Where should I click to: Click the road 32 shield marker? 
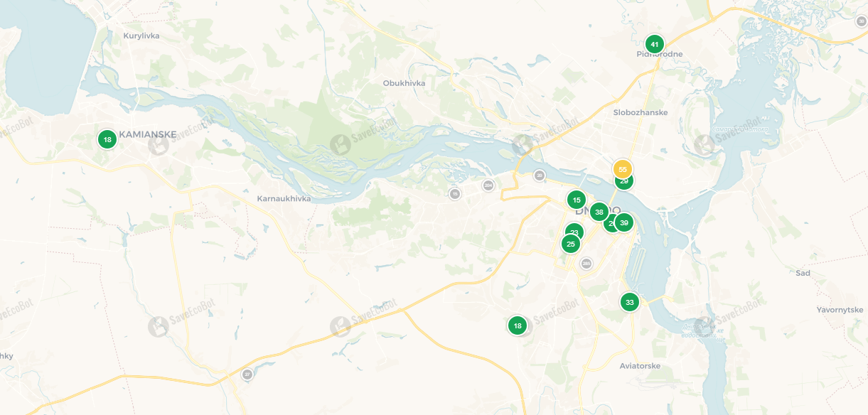coord(247,374)
